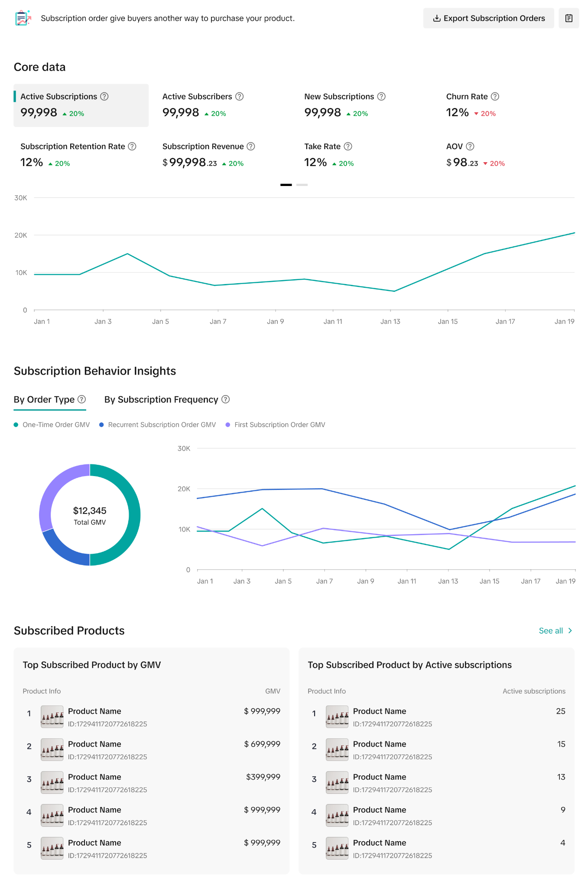Toggle One-Time Order GMV legend series
588x888 pixels.
tap(52, 424)
